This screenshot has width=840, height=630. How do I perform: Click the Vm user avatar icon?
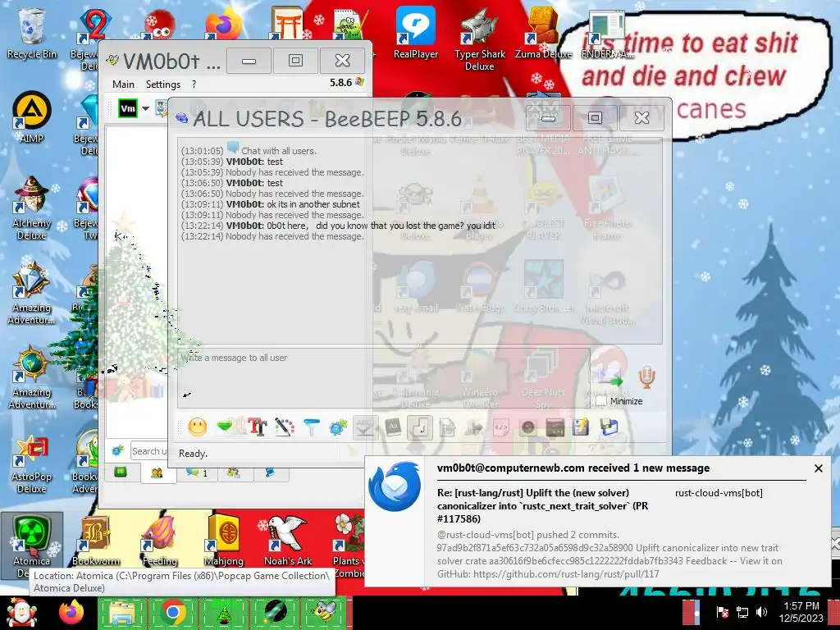128,108
